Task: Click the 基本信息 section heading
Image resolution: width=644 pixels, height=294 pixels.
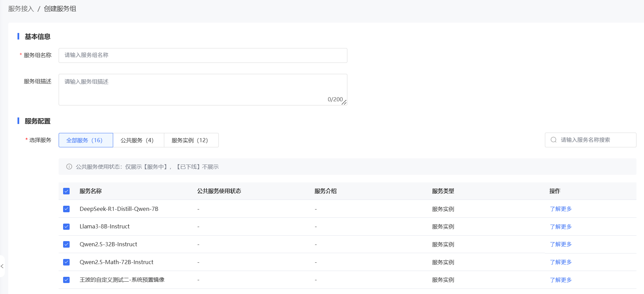Action: pos(37,36)
